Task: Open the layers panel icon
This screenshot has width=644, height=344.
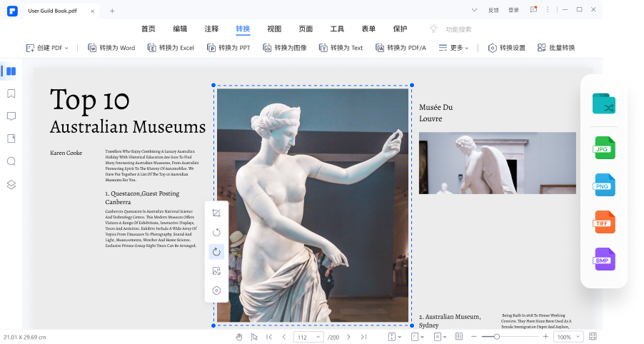Action: pos(11,184)
